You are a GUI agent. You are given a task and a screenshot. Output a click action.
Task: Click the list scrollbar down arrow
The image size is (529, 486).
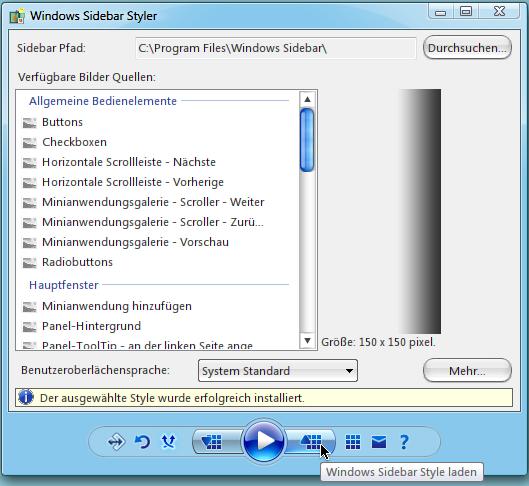[x=307, y=340]
